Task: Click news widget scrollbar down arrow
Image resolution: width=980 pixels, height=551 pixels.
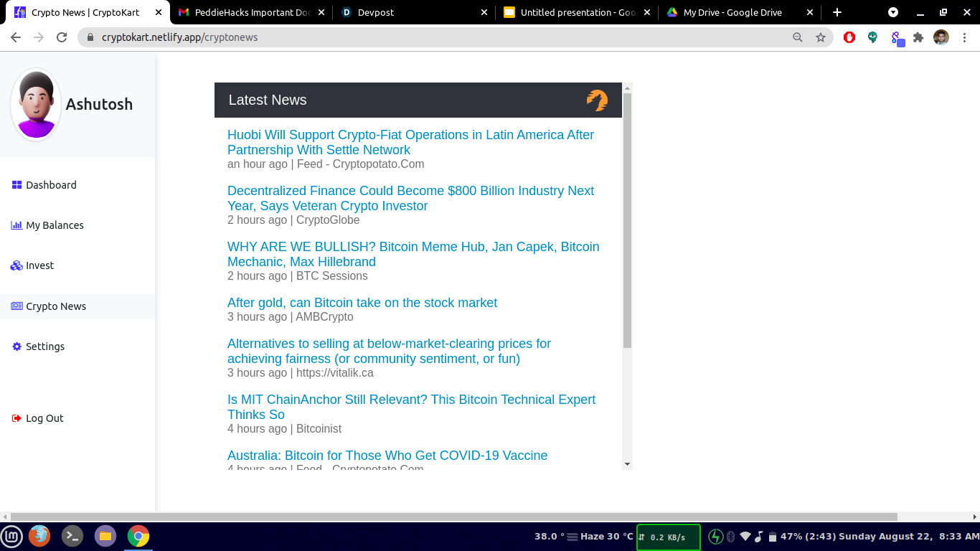Action: (x=627, y=464)
